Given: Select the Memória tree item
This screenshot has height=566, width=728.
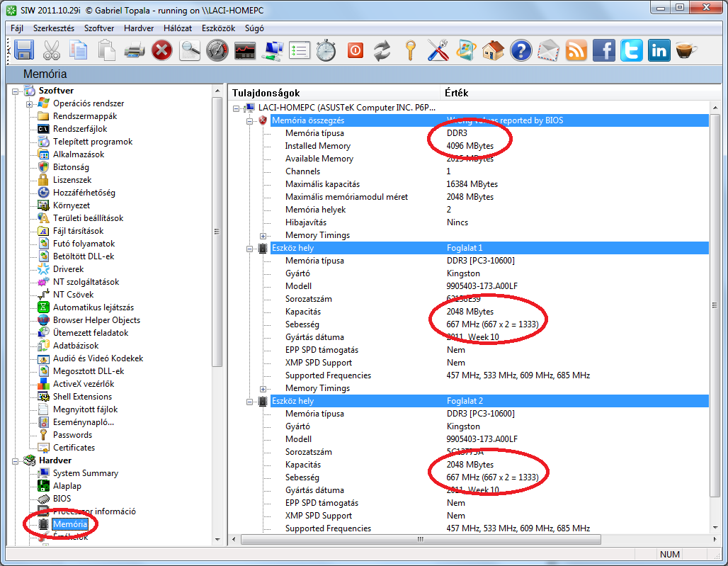Looking at the screenshot, I should [x=70, y=523].
